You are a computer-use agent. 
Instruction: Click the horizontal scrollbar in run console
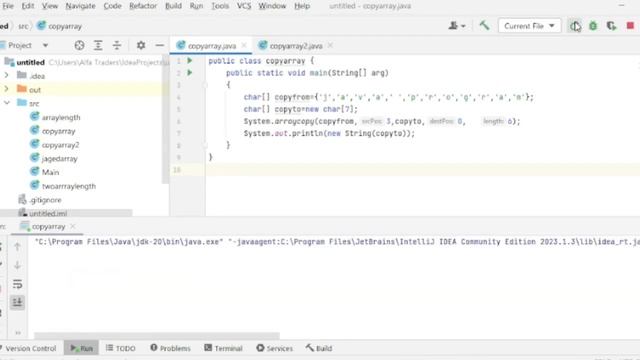point(157,336)
